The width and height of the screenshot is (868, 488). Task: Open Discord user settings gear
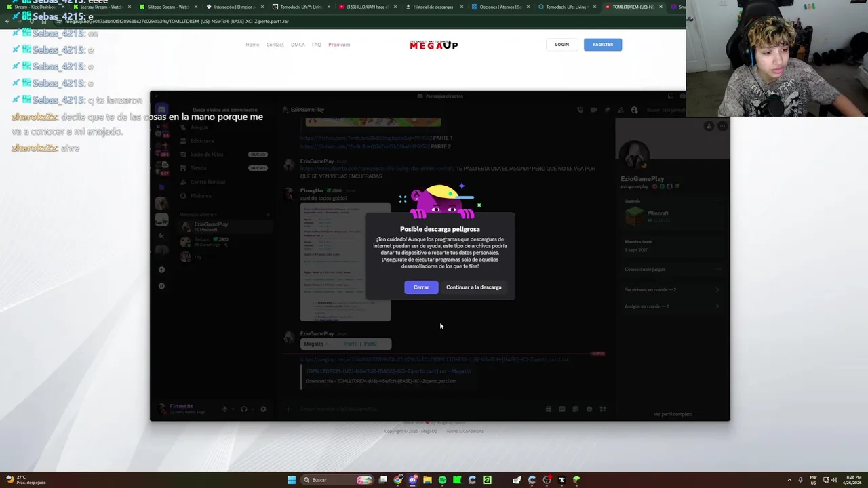pyautogui.click(x=263, y=409)
